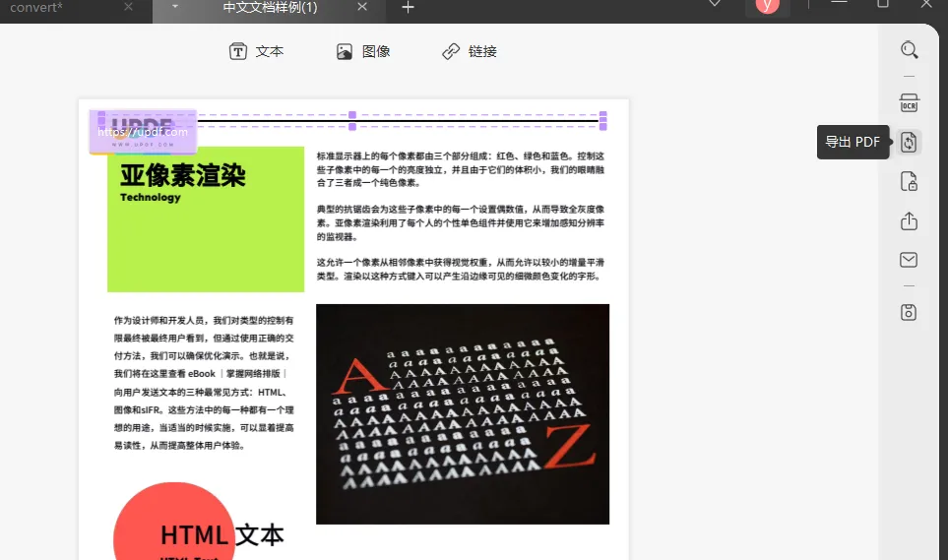948x560 pixels.
Task: Click paragraph starting 标准显示器上的每个像素
Action: pyautogui.click(x=461, y=169)
